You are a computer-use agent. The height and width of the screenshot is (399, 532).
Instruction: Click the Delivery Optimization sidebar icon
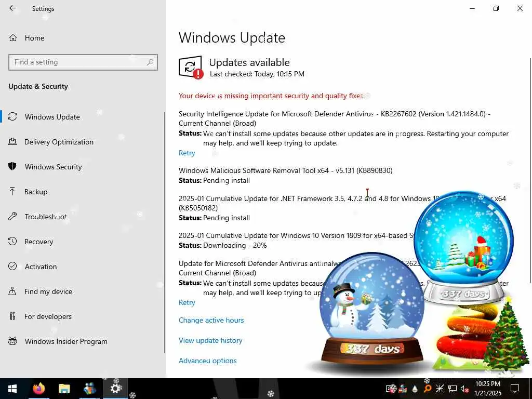coord(12,142)
